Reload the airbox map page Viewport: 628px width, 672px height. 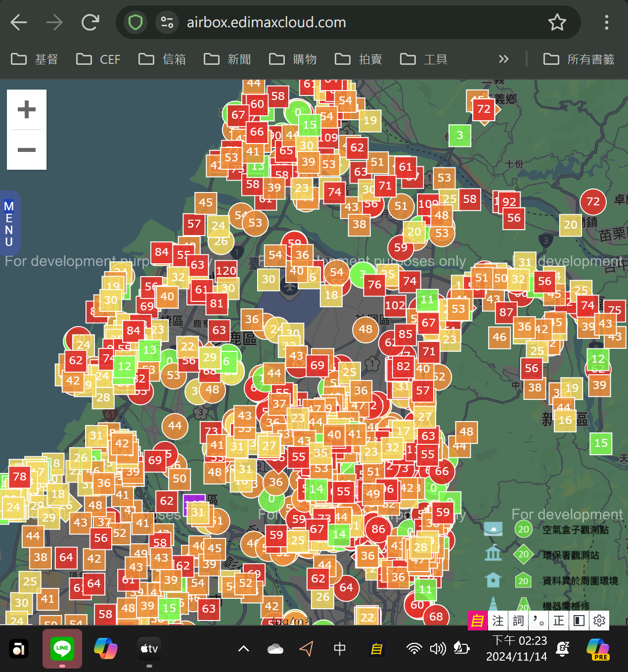pyautogui.click(x=90, y=22)
